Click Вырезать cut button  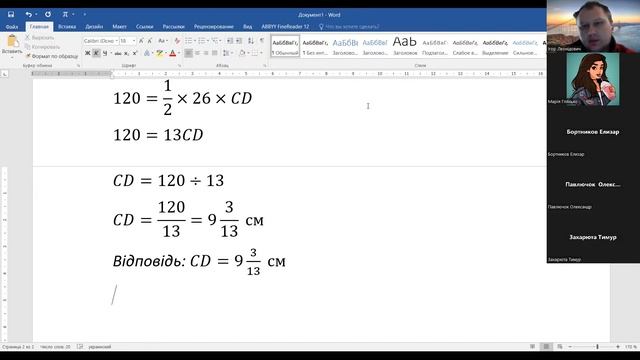click(40, 38)
